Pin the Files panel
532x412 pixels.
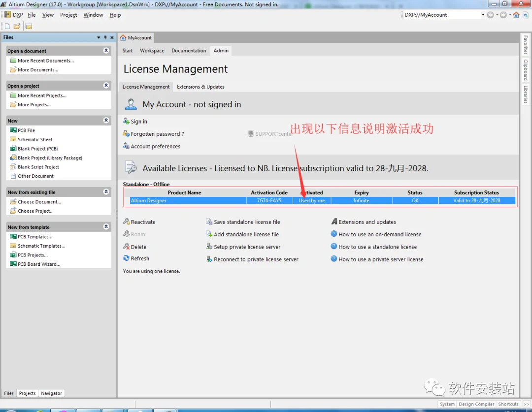tap(105, 37)
